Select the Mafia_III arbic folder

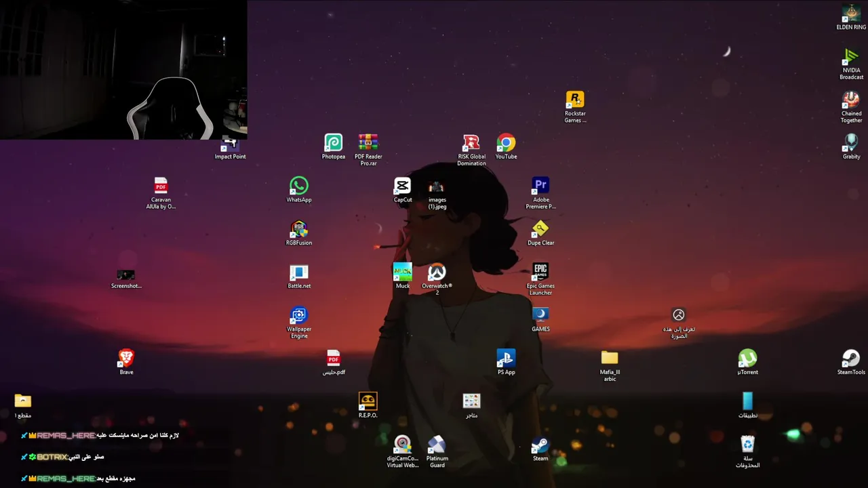click(x=610, y=365)
